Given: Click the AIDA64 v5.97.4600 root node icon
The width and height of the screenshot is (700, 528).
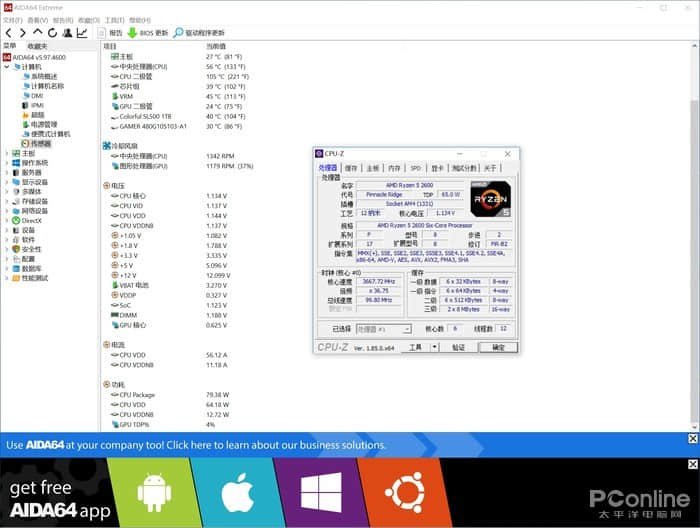Looking at the screenshot, I should point(7,57).
